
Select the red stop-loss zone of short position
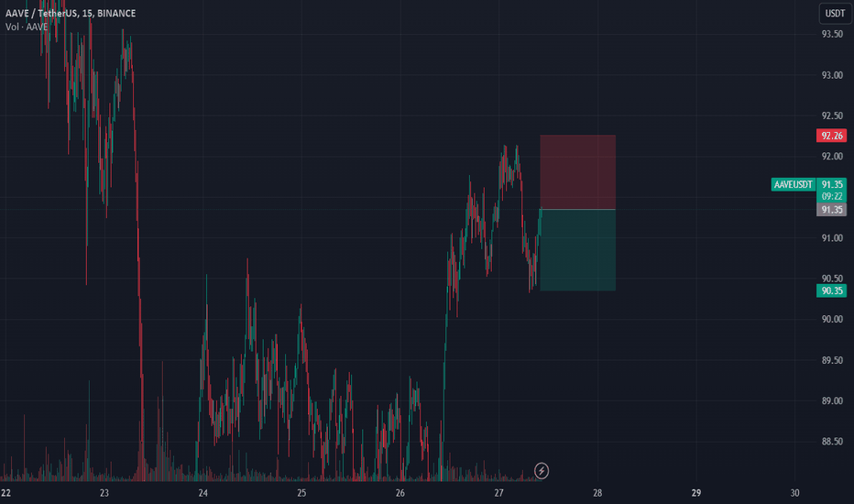point(578,172)
